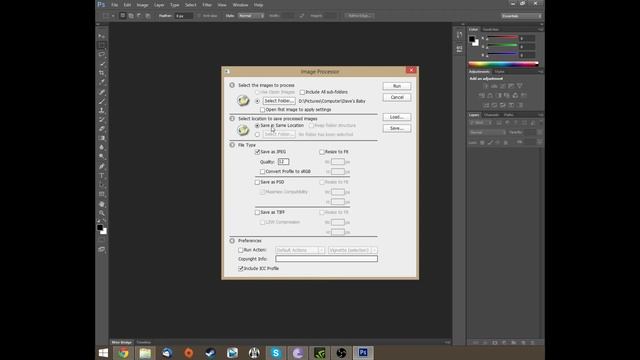The image size is (640, 360).
Task: Check Save as TIFF
Action: coord(257,213)
